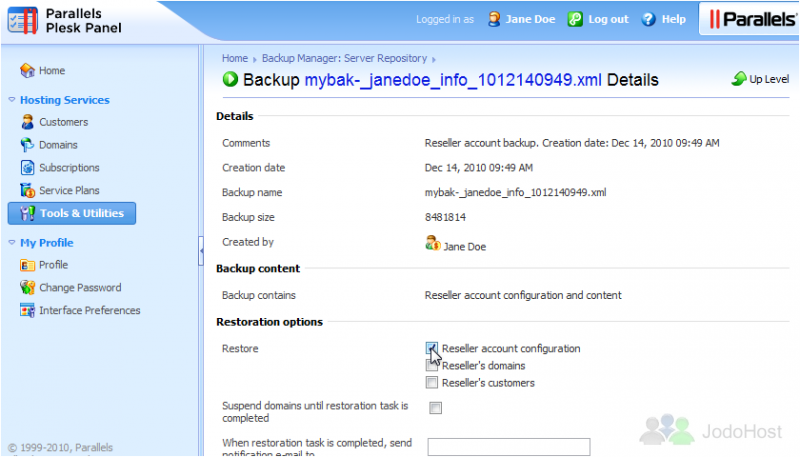The image size is (800, 457).
Task: Click the Customers person icon
Action: point(28,122)
